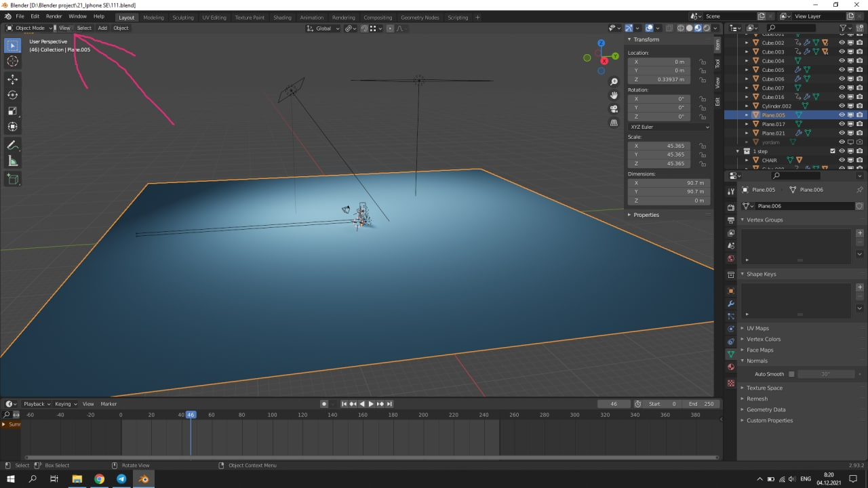Switch to rendered viewport shading
This screenshot has height=488, width=868.
coord(707,28)
